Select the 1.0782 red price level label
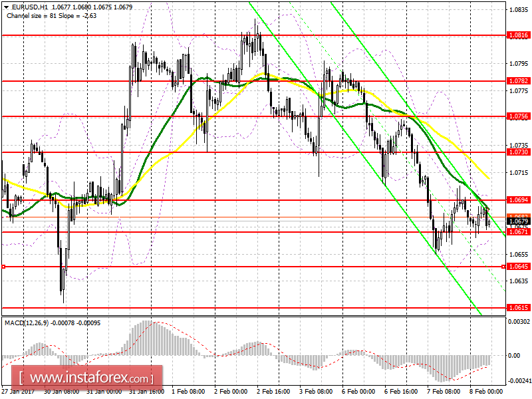 pyautogui.click(x=519, y=80)
